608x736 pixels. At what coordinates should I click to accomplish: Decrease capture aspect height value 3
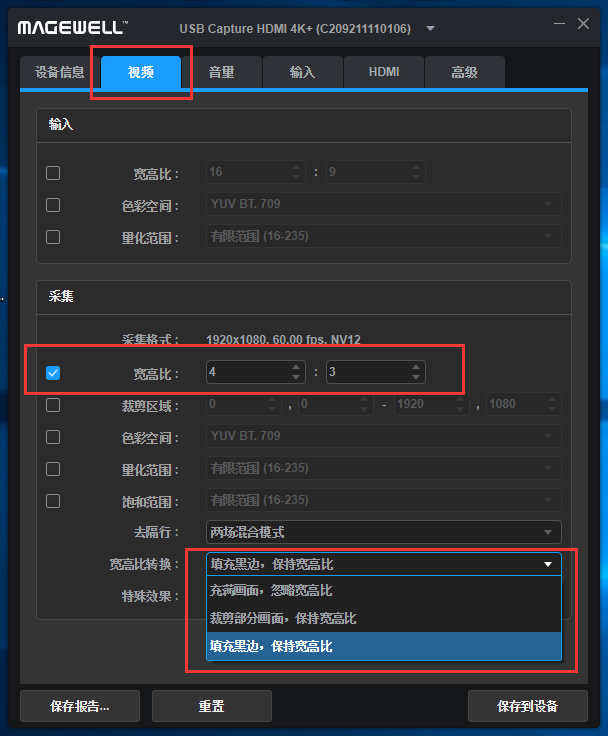click(x=416, y=377)
